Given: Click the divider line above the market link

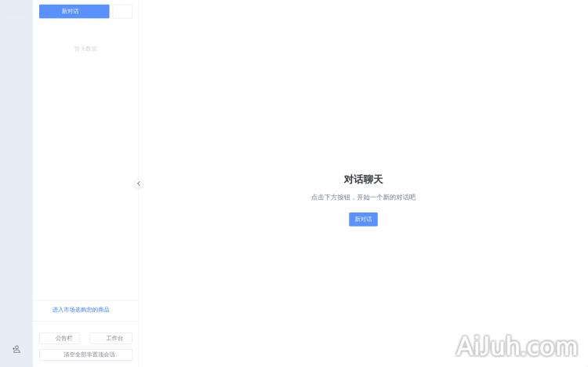Looking at the screenshot, I should [85, 300].
